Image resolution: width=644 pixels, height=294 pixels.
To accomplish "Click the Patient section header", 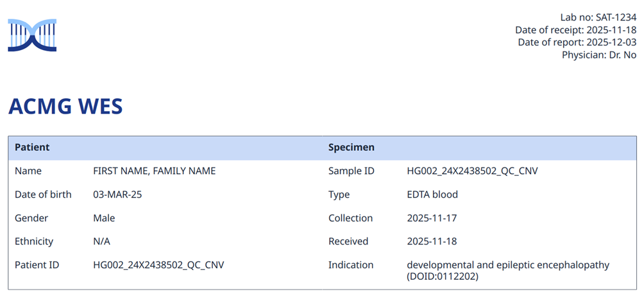I will (32, 147).
